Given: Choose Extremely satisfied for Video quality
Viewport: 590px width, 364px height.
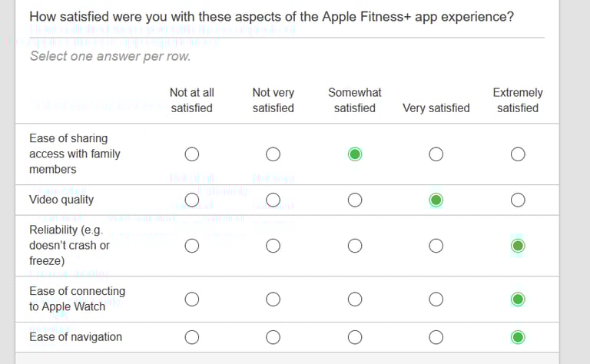Looking at the screenshot, I should [518, 200].
